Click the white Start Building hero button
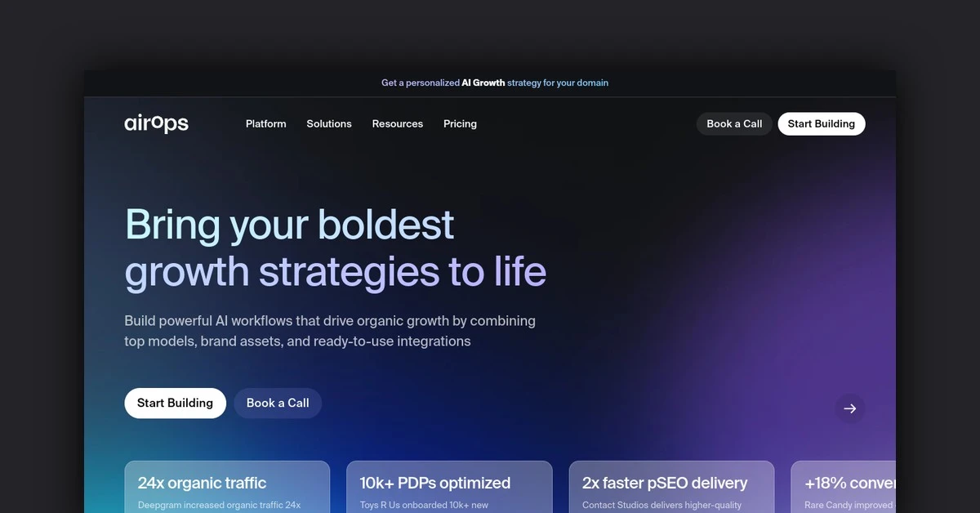This screenshot has height=513, width=980. click(175, 403)
